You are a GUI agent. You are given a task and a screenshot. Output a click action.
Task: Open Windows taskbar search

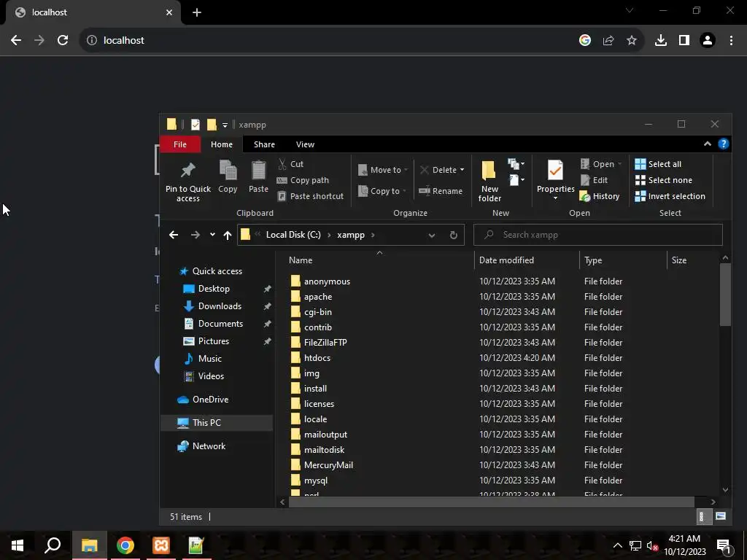[x=53, y=545]
